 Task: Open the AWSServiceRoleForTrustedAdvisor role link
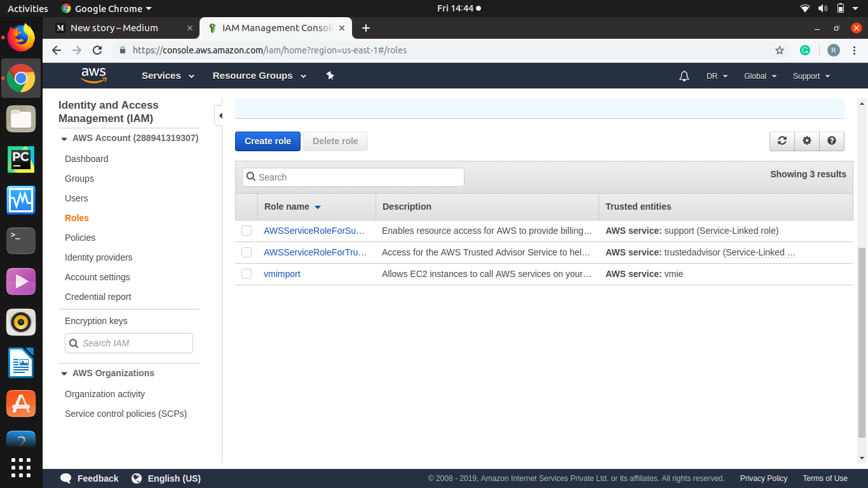click(x=315, y=252)
